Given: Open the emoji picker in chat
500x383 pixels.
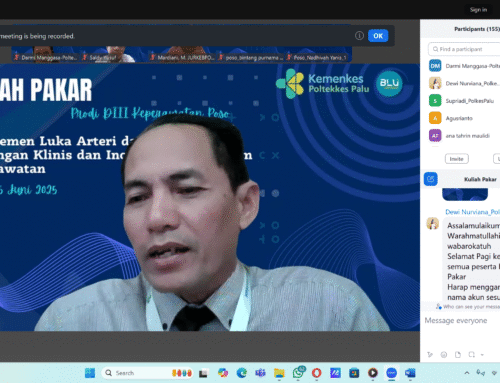Looking at the screenshot, I should pyautogui.click(x=444, y=355).
